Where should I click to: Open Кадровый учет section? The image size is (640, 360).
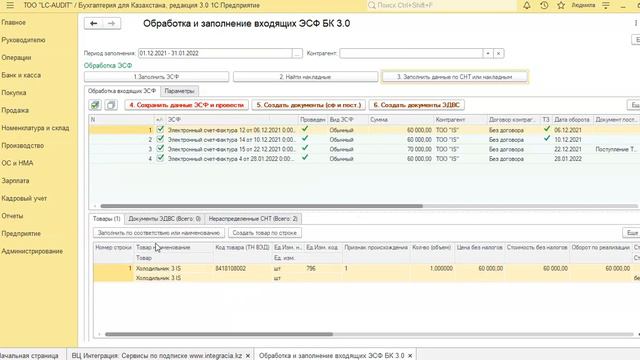point(24,198)
